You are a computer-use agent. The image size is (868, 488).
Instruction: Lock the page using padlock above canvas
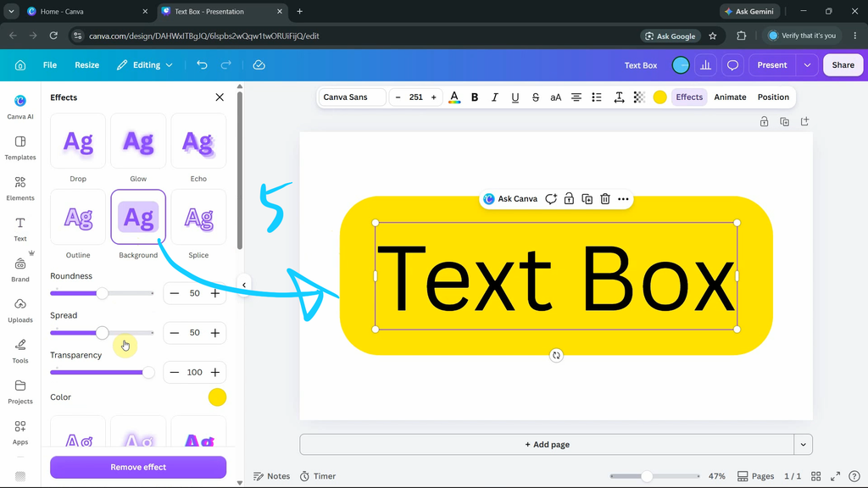click(x=764, y=122)
